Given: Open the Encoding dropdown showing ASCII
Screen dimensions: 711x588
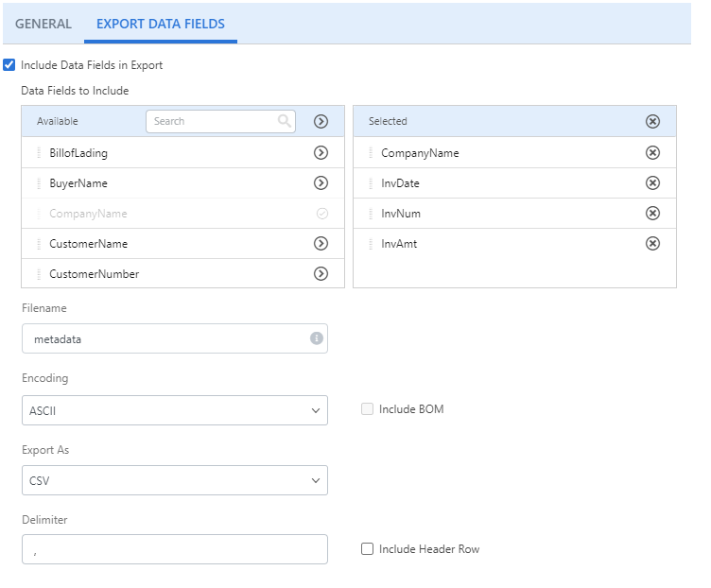Looking at the screenshot, I should point(174,410).
